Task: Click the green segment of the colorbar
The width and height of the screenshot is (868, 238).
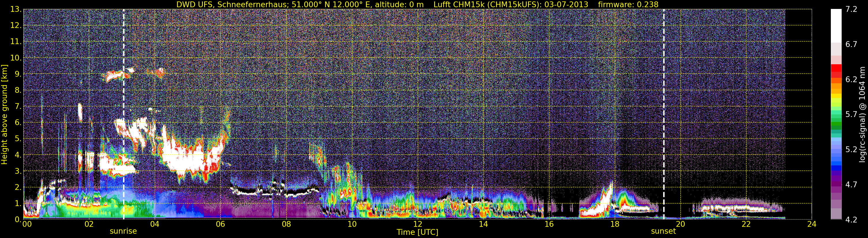Action: coord(836,123)
